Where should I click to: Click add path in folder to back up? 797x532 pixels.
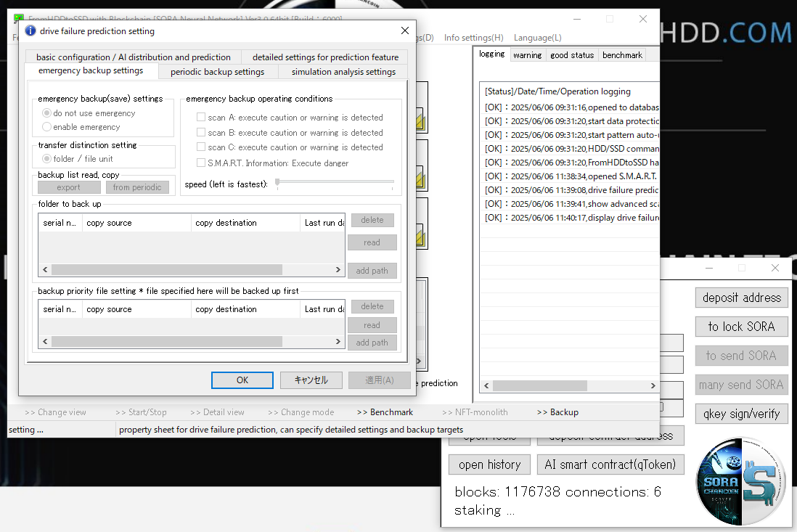(372, 270)
